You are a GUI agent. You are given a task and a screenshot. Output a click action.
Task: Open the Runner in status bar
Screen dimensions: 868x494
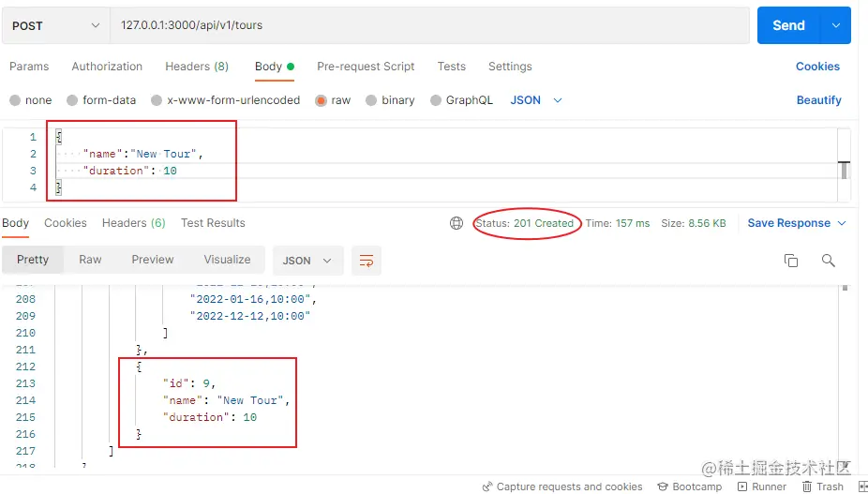pos(762,487)
